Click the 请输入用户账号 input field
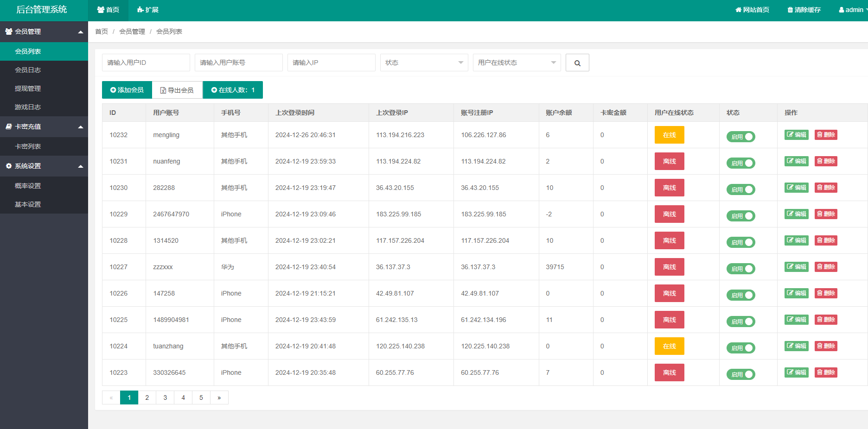This screenshot has height=429, width=868. pos(238,63)
